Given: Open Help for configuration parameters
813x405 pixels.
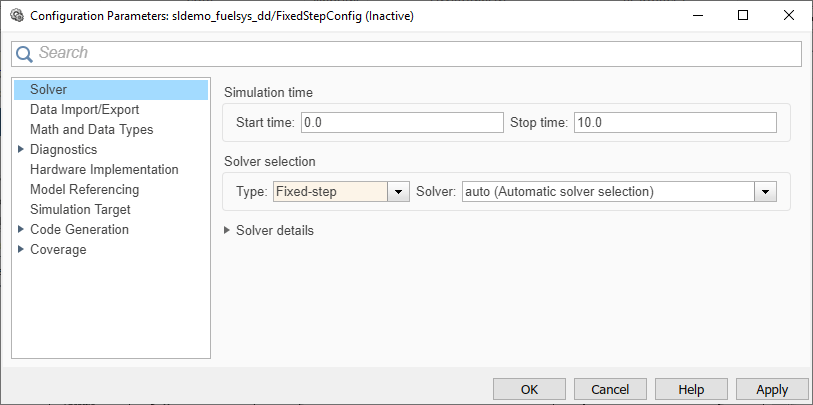Looking at the screenshot, I should point(691,389).
